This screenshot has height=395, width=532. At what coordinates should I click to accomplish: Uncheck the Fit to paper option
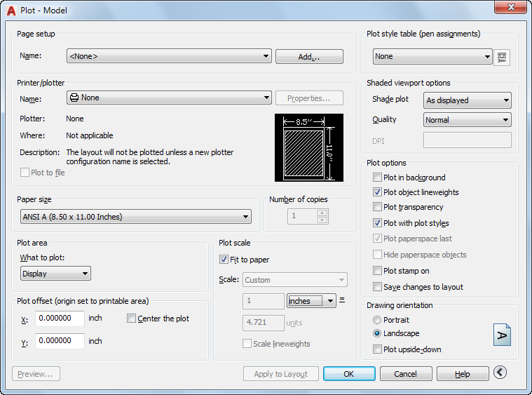(224, 260)
